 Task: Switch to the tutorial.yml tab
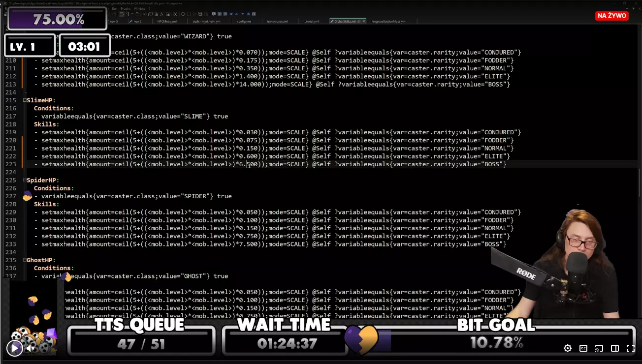click(311, 22)
